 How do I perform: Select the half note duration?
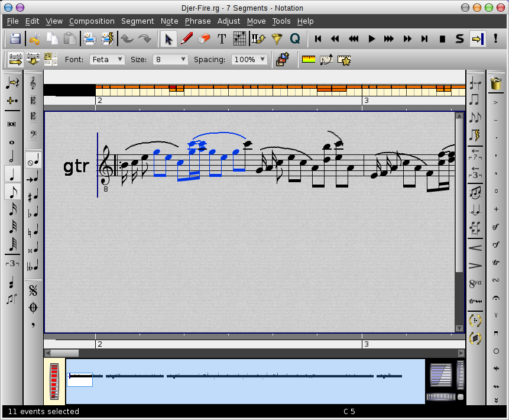[x=12, y=157]
